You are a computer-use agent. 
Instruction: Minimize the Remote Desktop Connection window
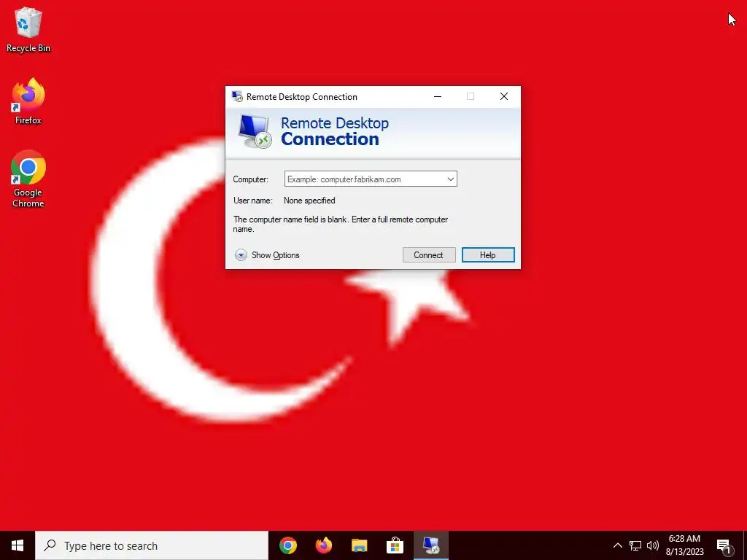[438, 97]
